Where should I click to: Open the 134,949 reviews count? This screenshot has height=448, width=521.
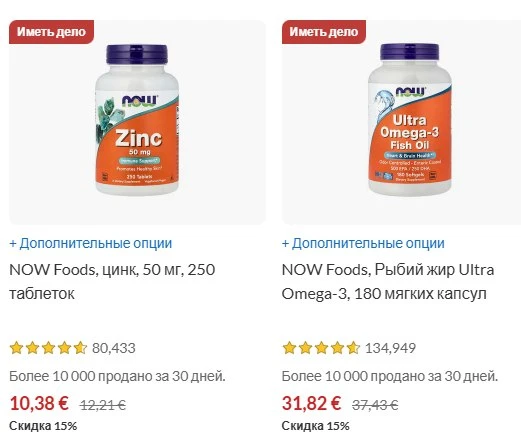click(390, 348)
